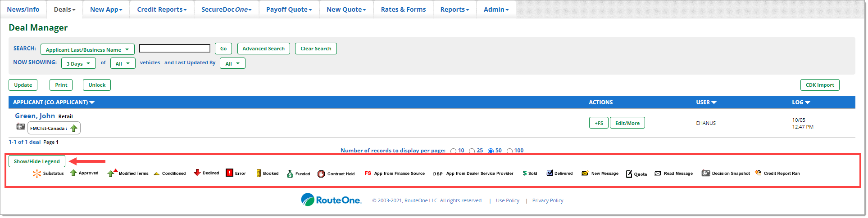Click the 1-1 of 1 deal text

click(x=25, y=142)
